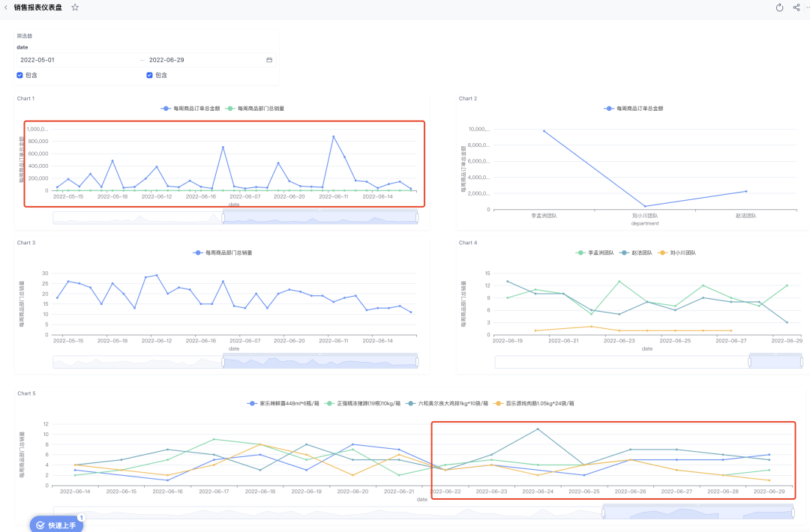Click Chart 1 zoom slider left handle
810x532 pixels.
[x=223, y=218]
